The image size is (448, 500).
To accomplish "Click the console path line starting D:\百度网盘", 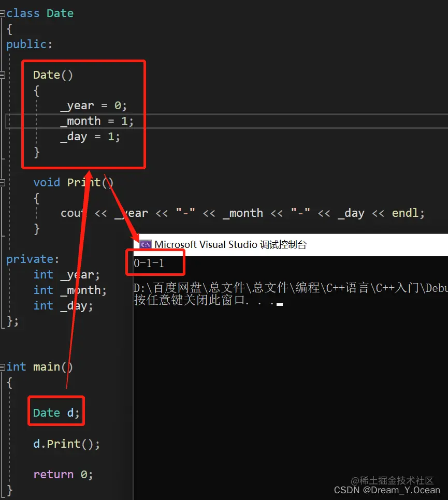I will 291,288.
